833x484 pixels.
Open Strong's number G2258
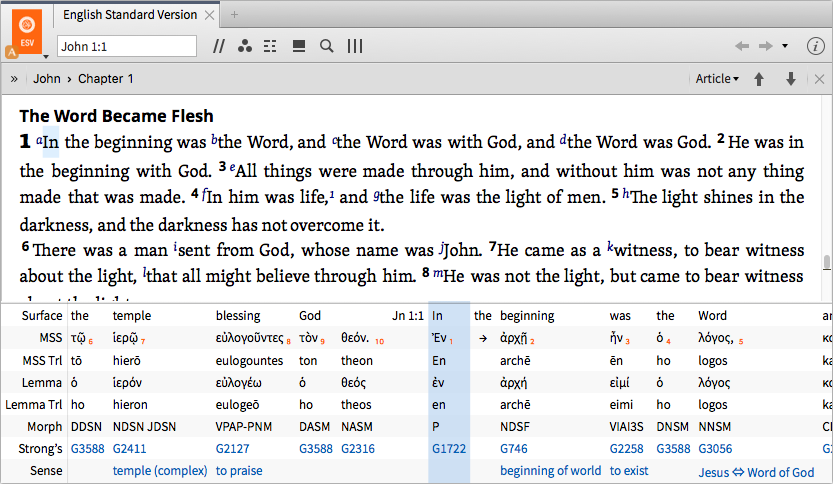[626, 449]
